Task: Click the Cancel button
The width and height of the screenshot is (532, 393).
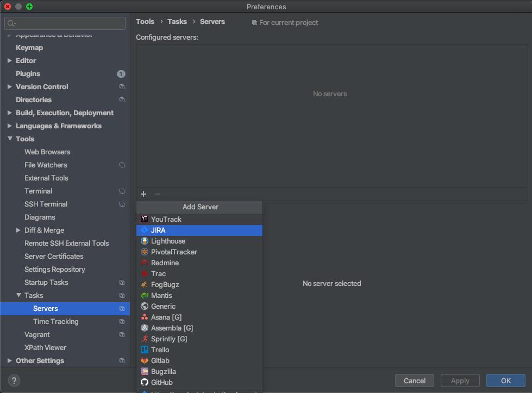Action: pos(414,380)
